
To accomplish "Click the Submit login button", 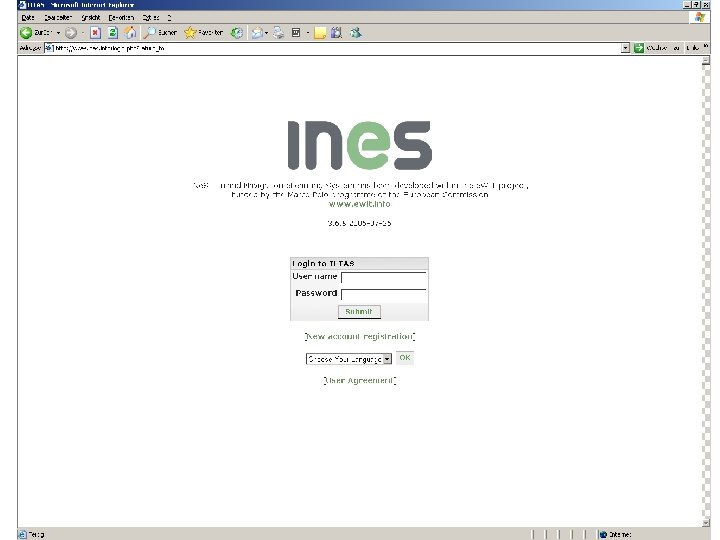I will tap(359, 312).
